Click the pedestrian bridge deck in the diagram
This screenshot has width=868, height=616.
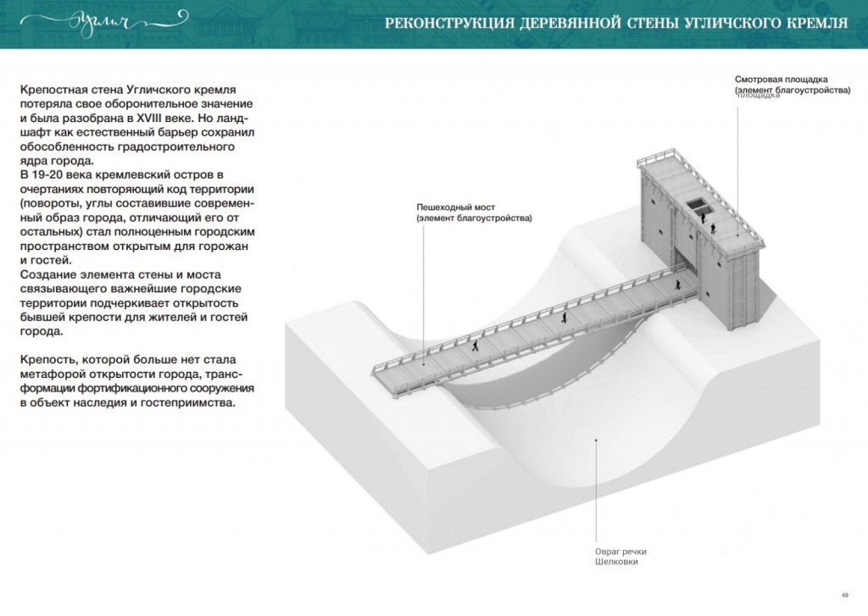pos(536,330)
